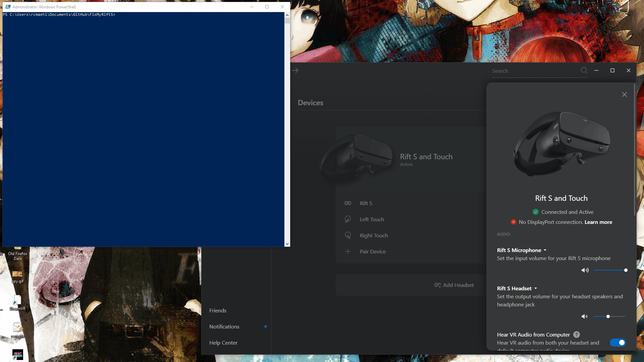This screenshot has width=644, height=362.
Task: Toggle Hear VR Audio from Computer
Action: (618, 343)
